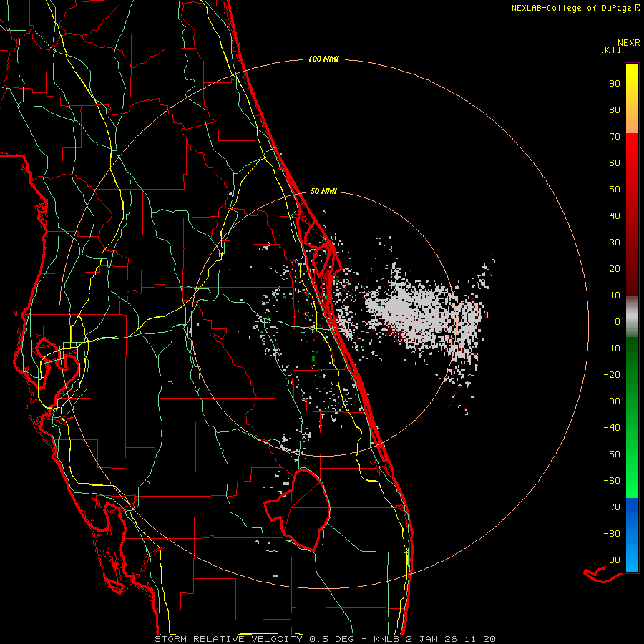Click the -10 value on velocity scale
This screenshot has height=644, width=644.
pyautogui.click(x=612, y=348)
